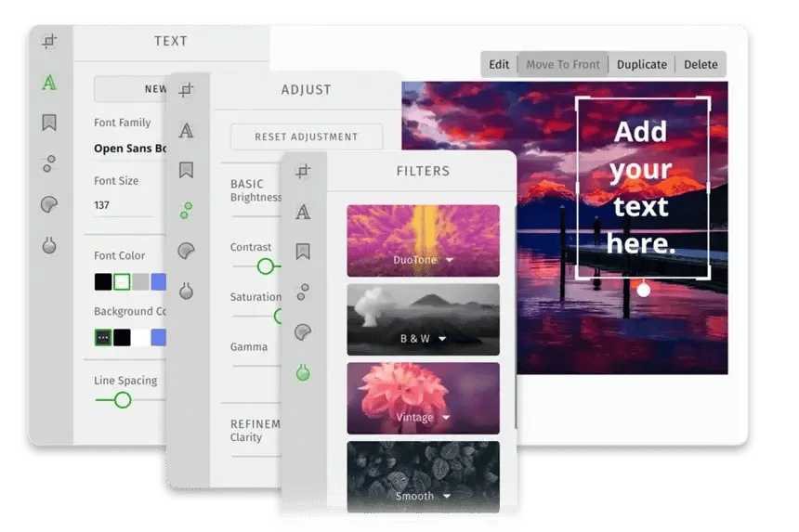Apply the B & W filter thumbnail
Viewport: 799px width, 532px height.
(423, 319)
